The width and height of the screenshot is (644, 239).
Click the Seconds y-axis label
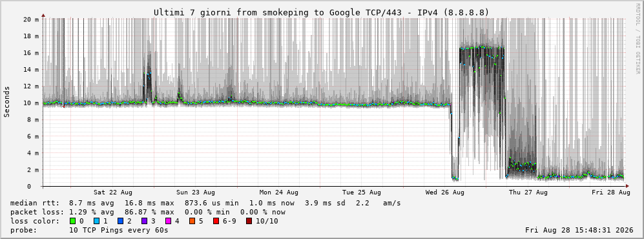point(7,102)
